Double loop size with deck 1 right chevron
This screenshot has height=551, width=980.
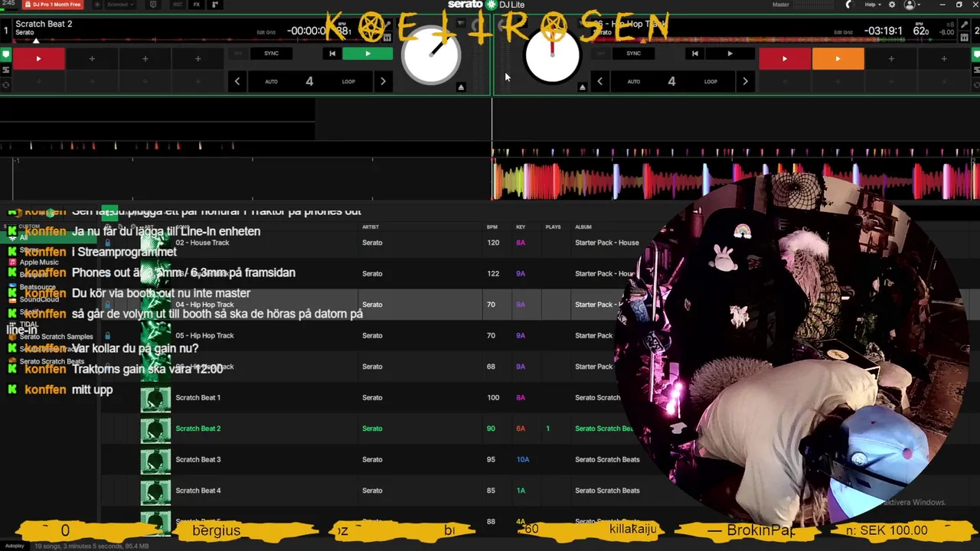[383, 81]
